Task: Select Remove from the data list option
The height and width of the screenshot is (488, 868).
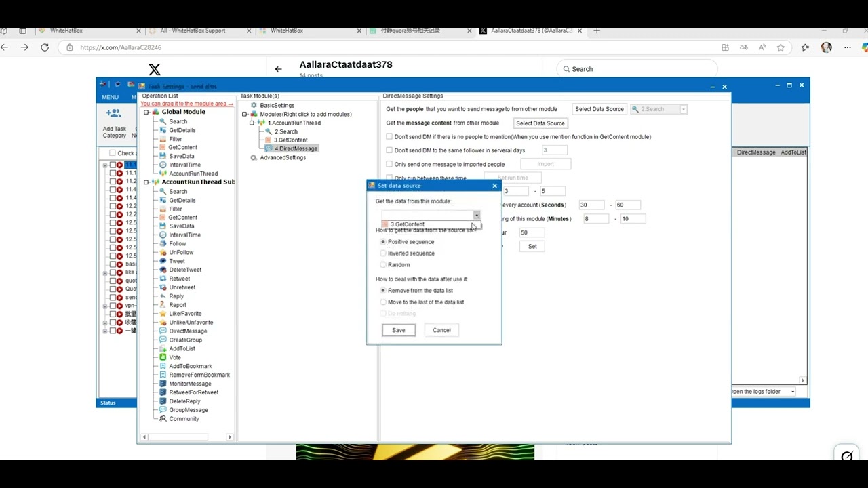Action: pyautogui.click(x=383, y=290)
